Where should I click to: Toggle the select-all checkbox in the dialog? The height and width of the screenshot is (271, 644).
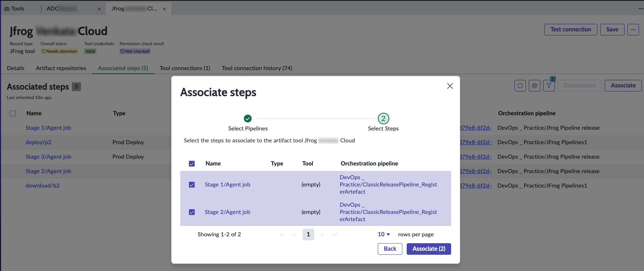[x=192, y=164]
